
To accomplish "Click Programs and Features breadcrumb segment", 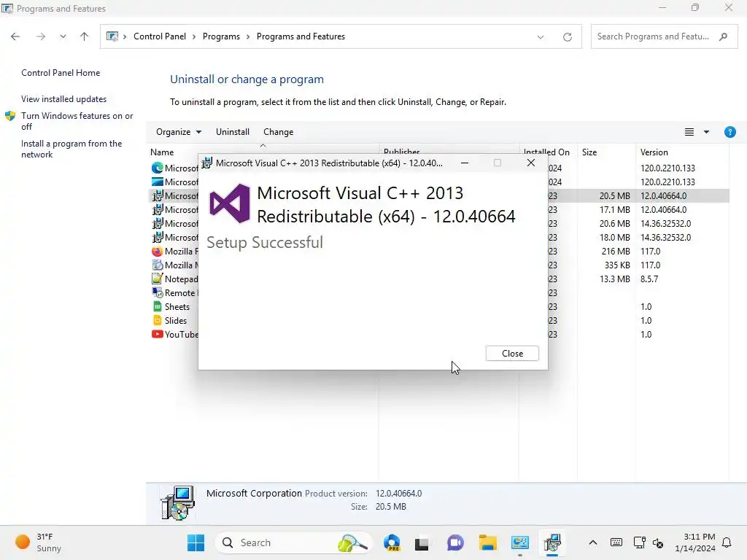I will [301, 36].
